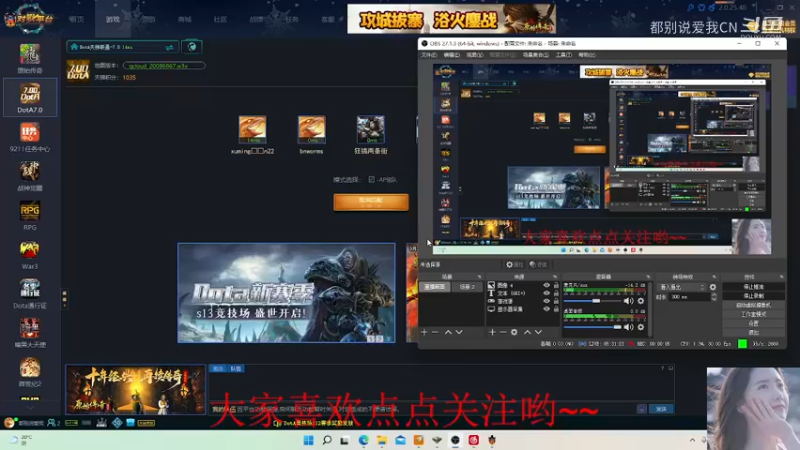Pop out the 来源 dock panel

(555, 277)
